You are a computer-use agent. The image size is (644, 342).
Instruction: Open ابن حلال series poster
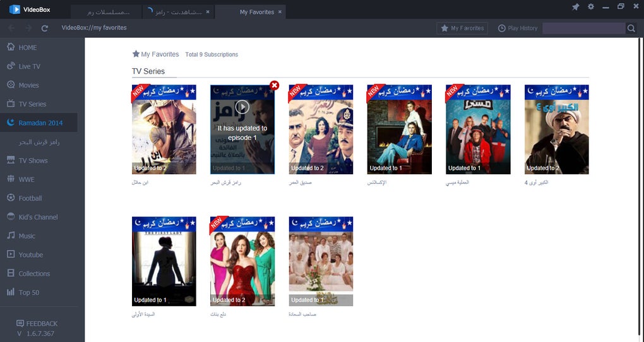tap(164, 129)
